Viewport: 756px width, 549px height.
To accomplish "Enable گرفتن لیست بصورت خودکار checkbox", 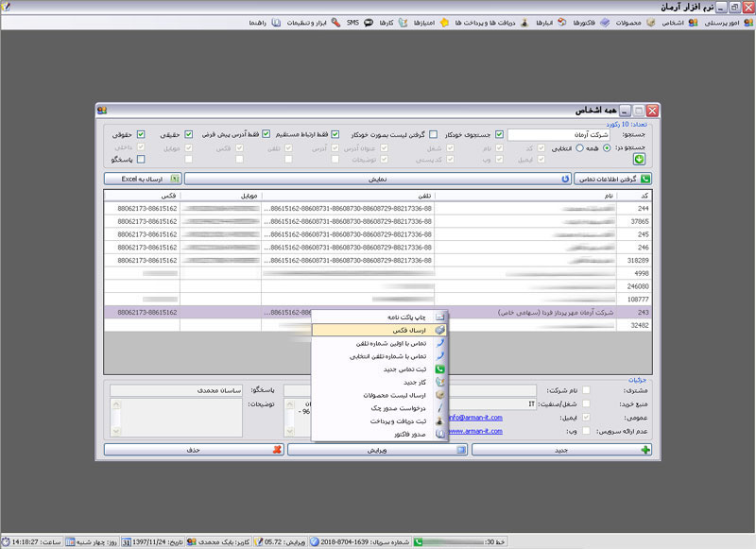I will (x=434, y=134).
